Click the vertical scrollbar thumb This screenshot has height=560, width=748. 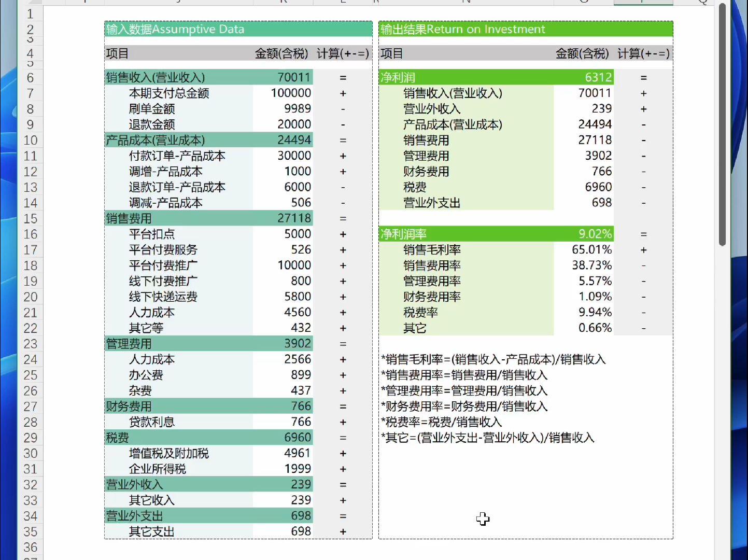(723, 124)
